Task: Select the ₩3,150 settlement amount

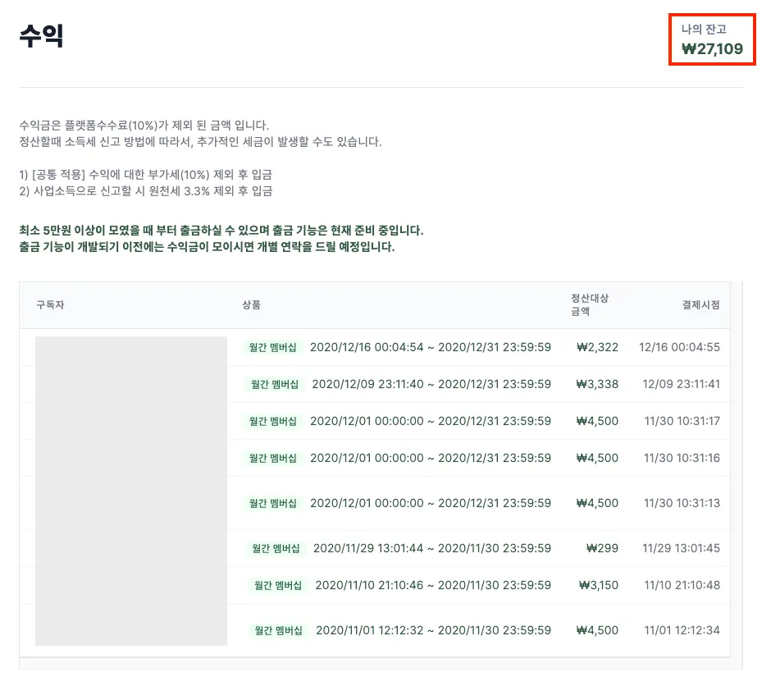Action: [x=599, y=585]
